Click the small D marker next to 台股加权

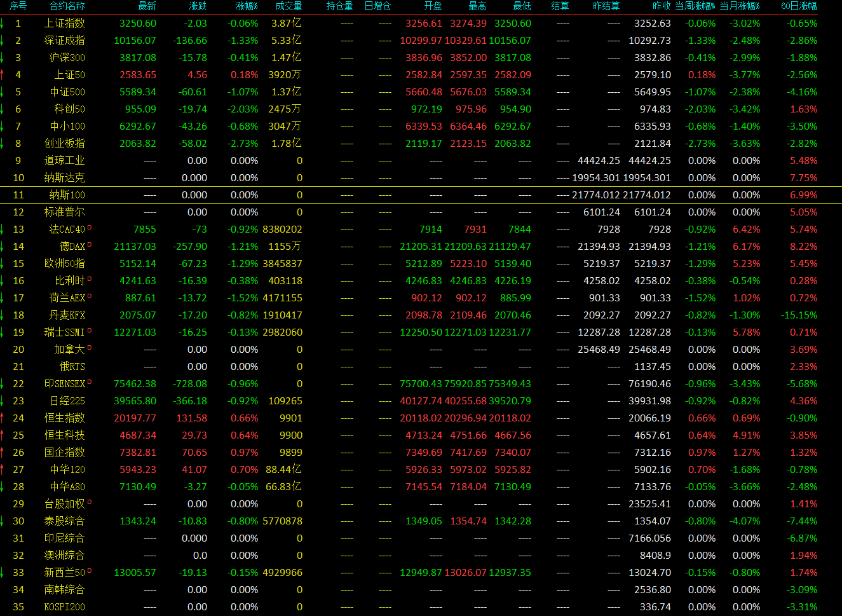point(90,502)
